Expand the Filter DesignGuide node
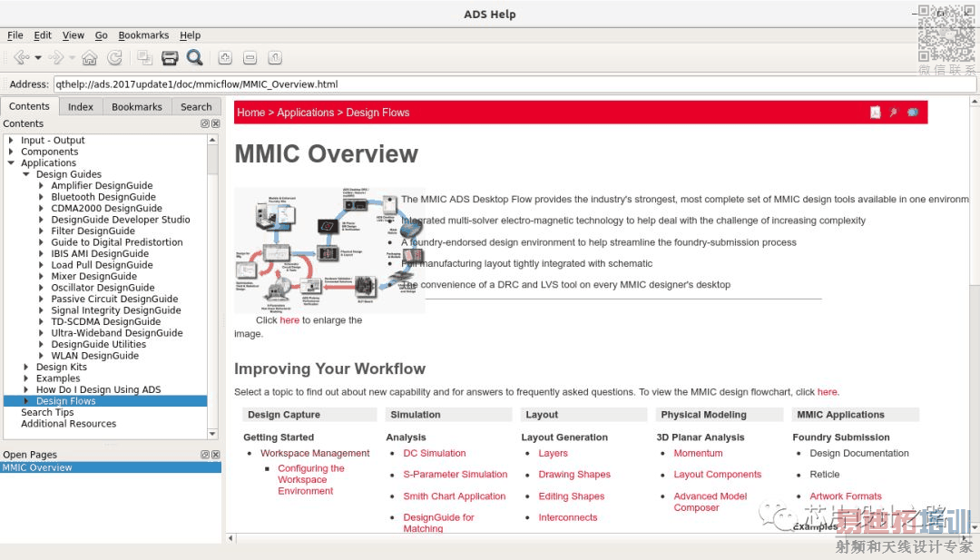Image resolution: width=980 pixels, height=560 pixels. (x=41, y=231)
